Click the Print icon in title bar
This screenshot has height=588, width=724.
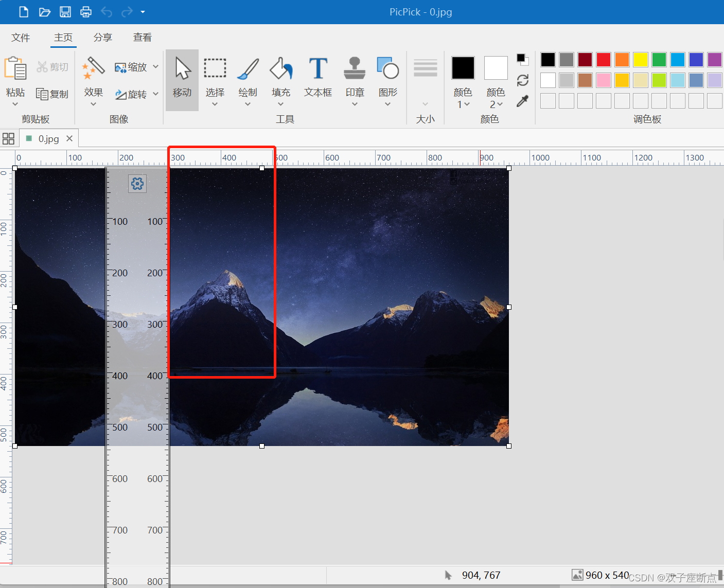[x=85, y=11]
